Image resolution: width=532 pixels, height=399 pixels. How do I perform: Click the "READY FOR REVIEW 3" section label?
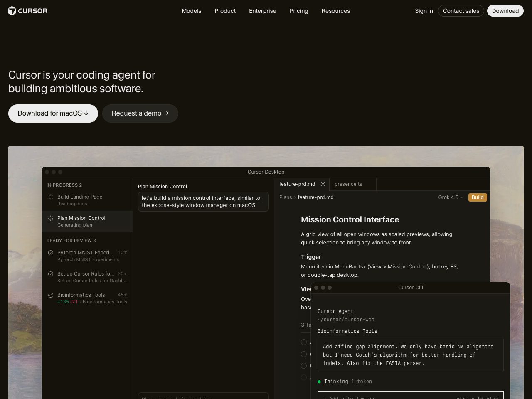71,241
